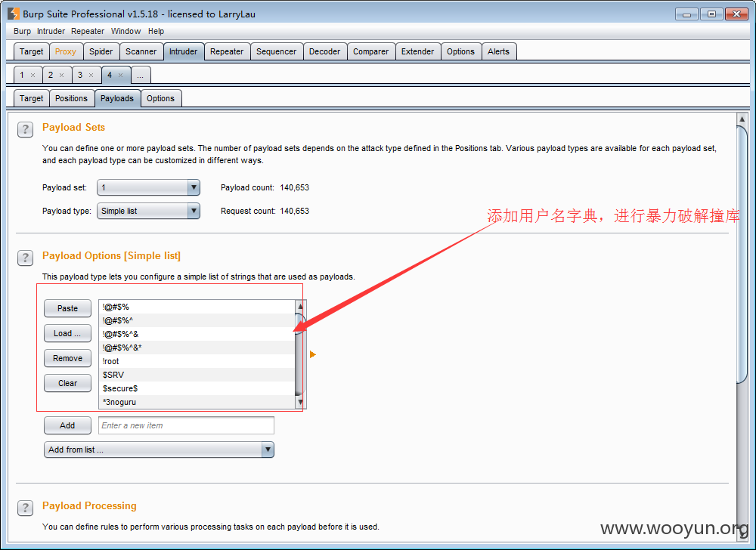Close Intruder attack tab 4
Screen dimensions: 756x550
(120, 75)
